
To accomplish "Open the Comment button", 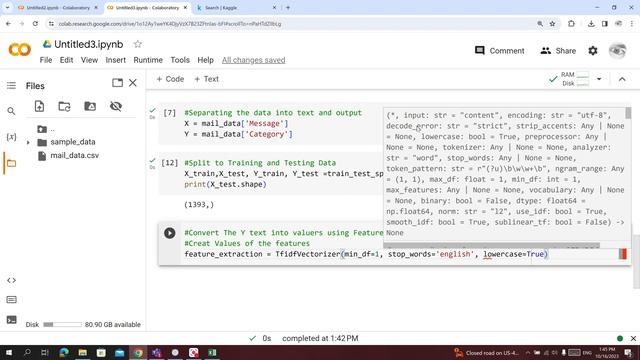I will click(500, 51).
